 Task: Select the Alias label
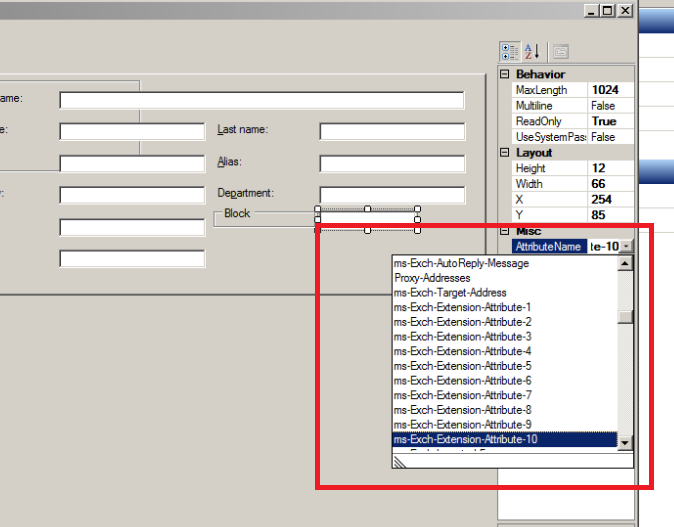[230, 162]
